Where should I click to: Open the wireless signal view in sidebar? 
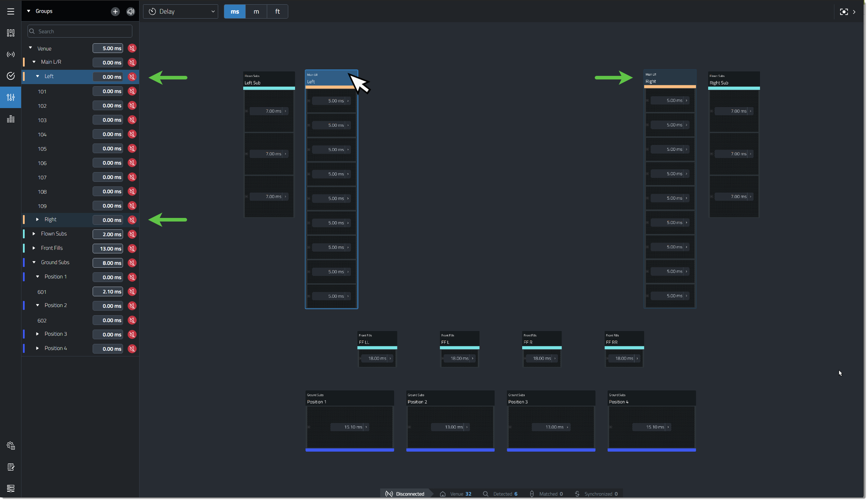[x=11, y=54]
